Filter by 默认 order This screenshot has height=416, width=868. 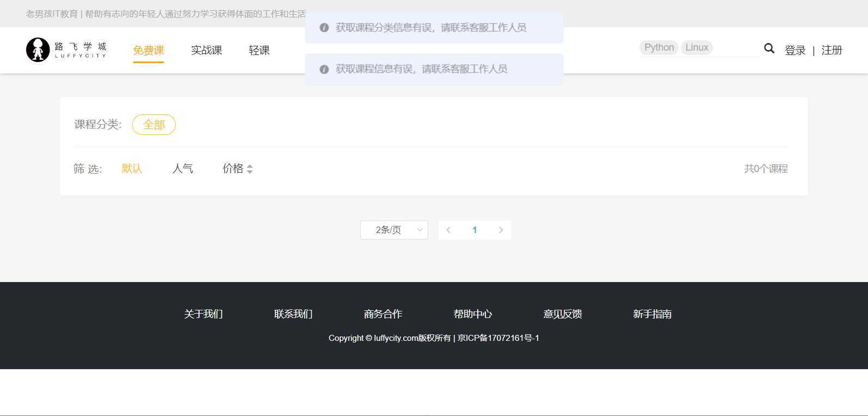click(x=132, y=169)
